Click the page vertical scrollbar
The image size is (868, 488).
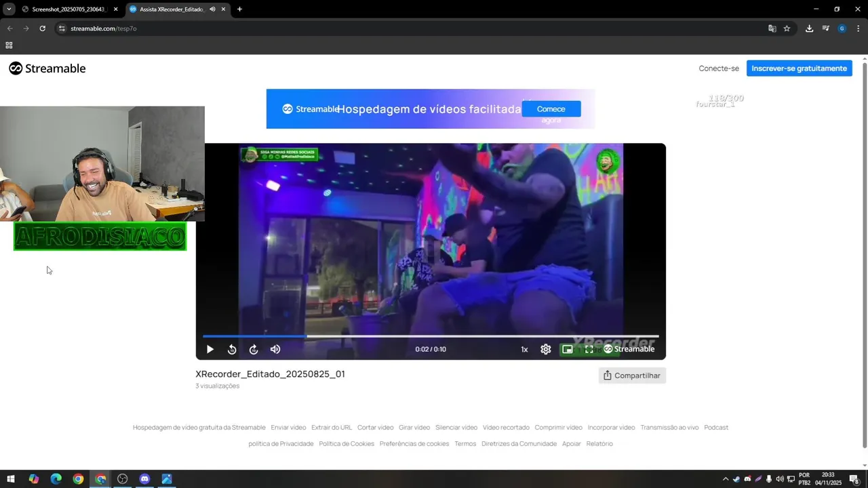pyautogui.click(x=865, y=254)
